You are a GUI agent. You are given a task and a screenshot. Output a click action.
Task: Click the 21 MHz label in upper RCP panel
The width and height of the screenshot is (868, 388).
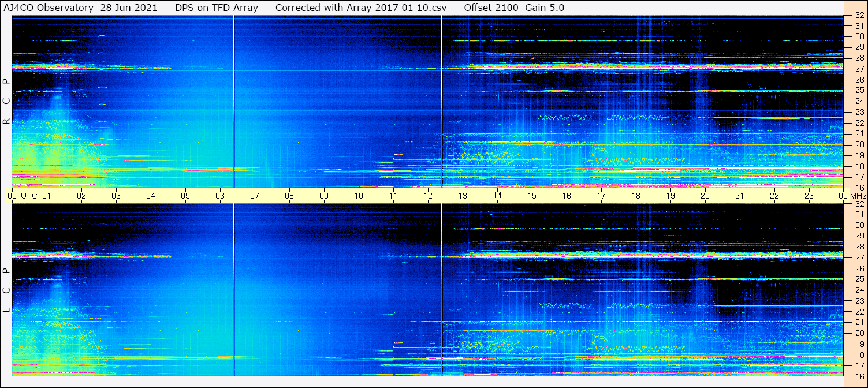click(x=859, y=133)
